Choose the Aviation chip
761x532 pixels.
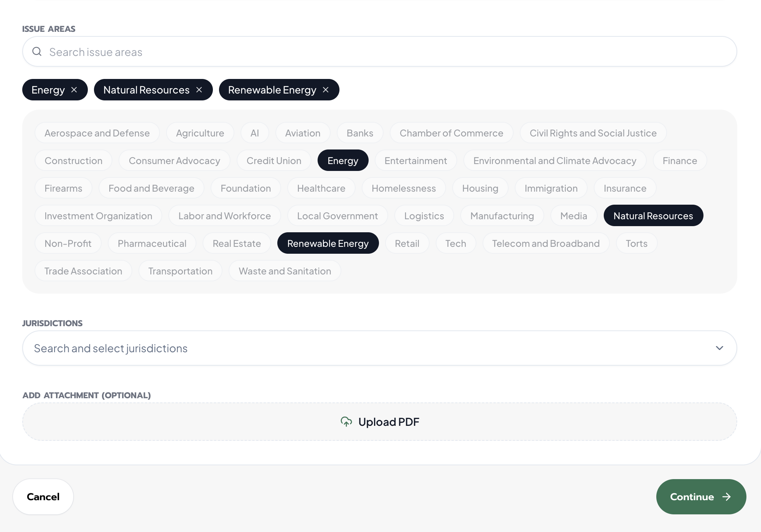coord(303,133)
